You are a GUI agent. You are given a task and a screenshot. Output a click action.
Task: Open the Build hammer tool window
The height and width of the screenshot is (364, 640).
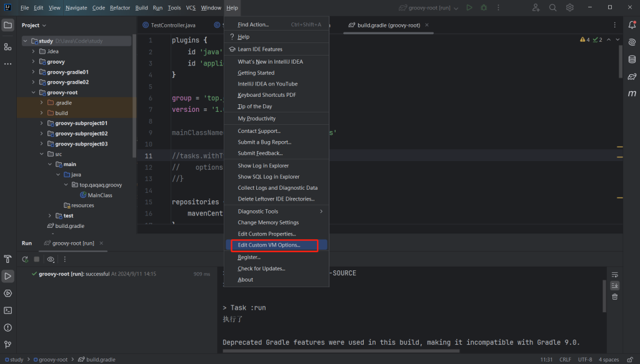click(x=7, y=259)
